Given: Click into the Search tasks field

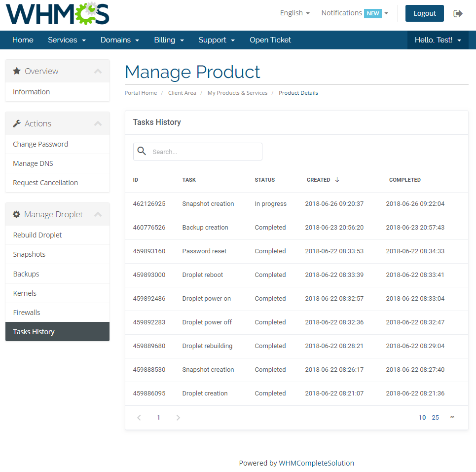Looking at the screenshot, I should 198,152.
